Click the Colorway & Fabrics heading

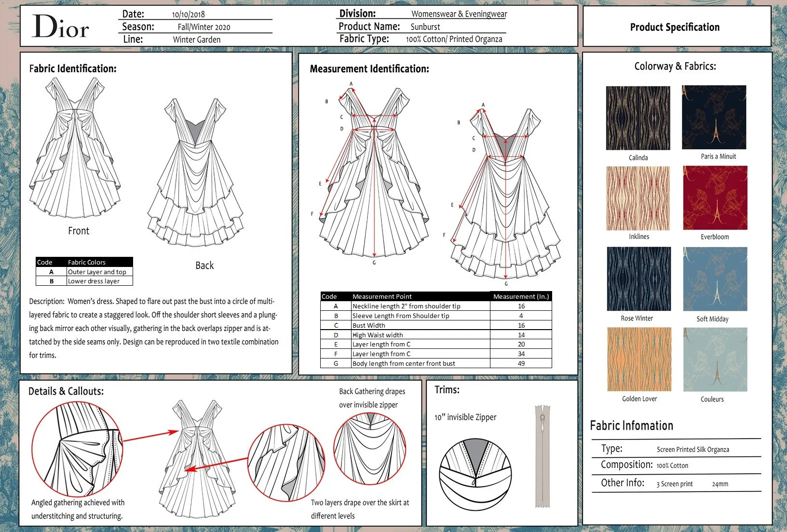pos(675,66)
